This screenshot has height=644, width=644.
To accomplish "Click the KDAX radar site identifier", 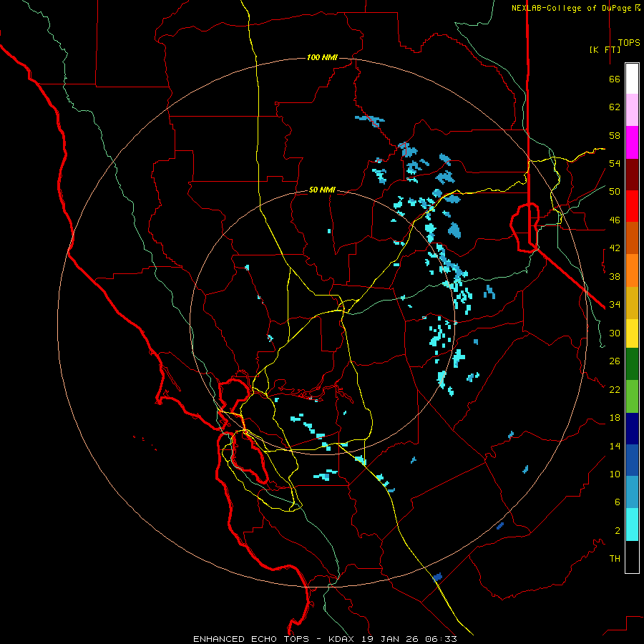I will tap(343, 639).
